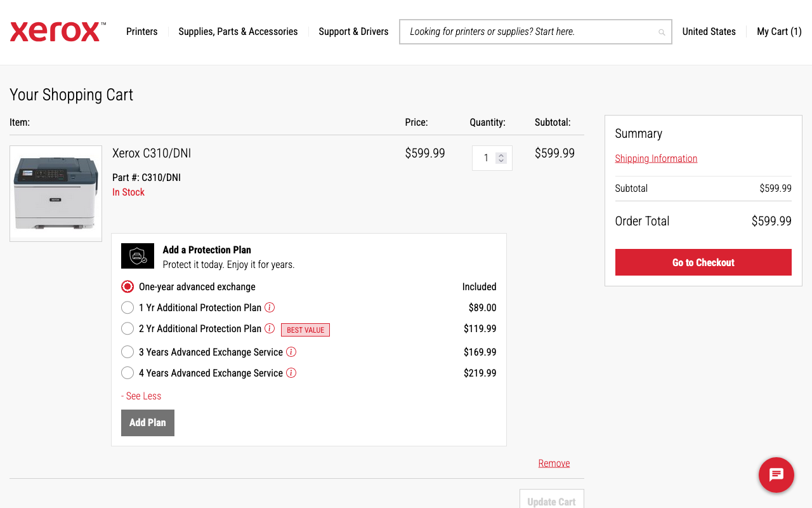The width and height of the screenshot is (812, 508).
Task: Open the live chat bubble
Action: [776, 475]
